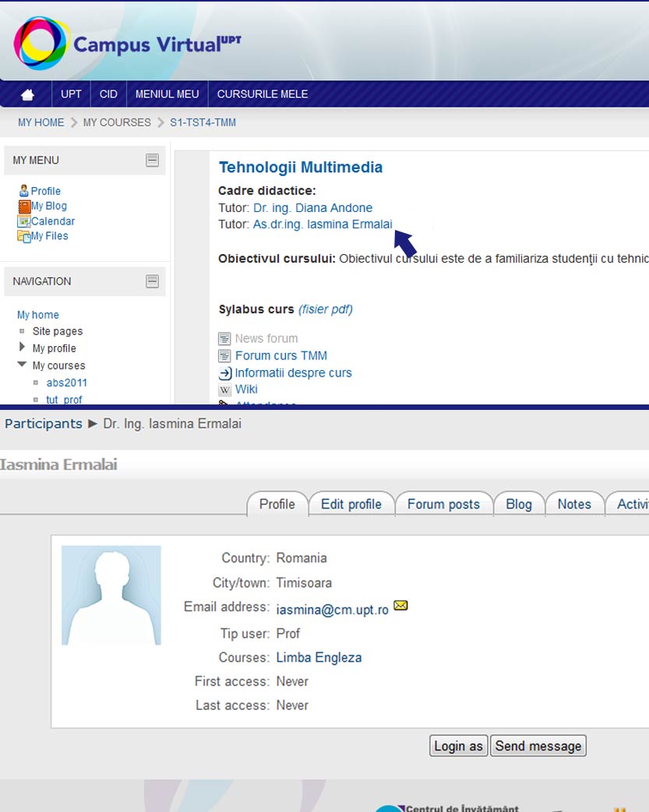Click the envelope icon beside email address
The width and height of the screenshot is (649, 812).
tap(400, 605)
